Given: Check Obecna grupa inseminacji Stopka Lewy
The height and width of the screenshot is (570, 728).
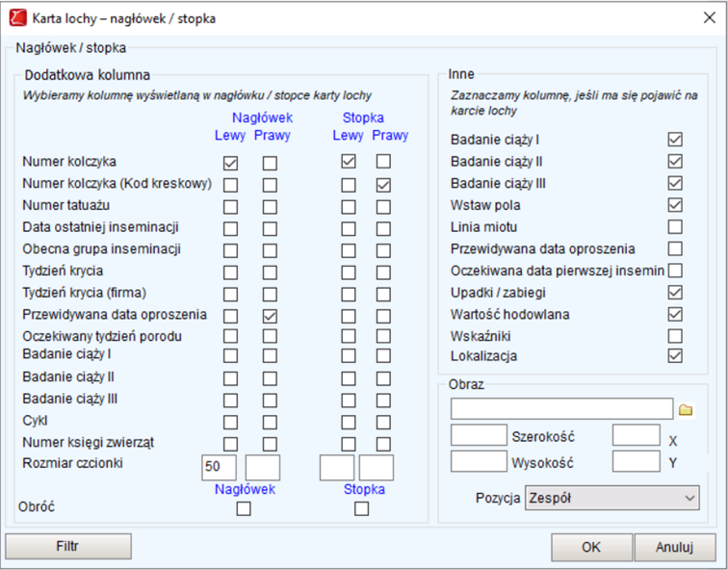Looking at the screenshot, I should pos(349,250).
